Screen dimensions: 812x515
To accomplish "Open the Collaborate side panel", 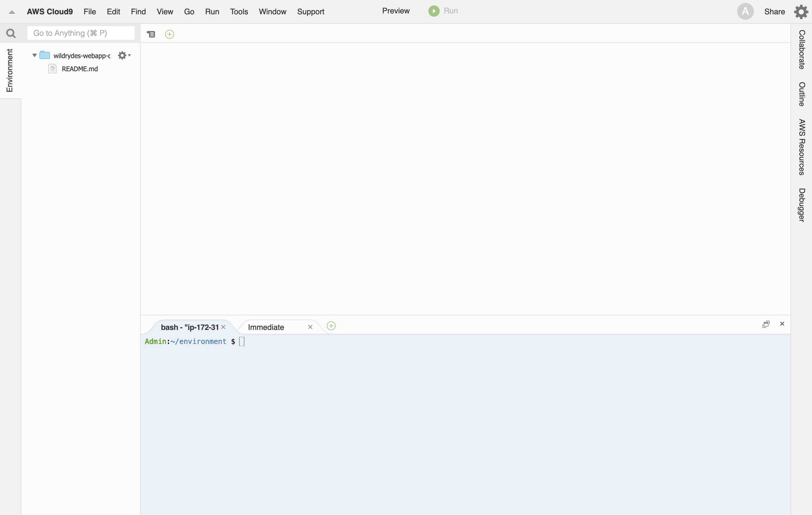I will (x=802, y=49).
